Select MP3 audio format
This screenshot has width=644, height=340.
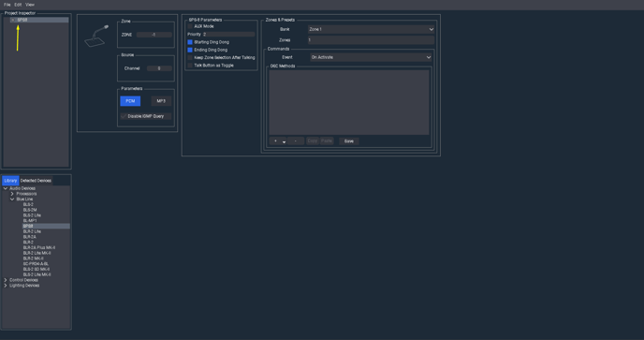coord(161,101)
